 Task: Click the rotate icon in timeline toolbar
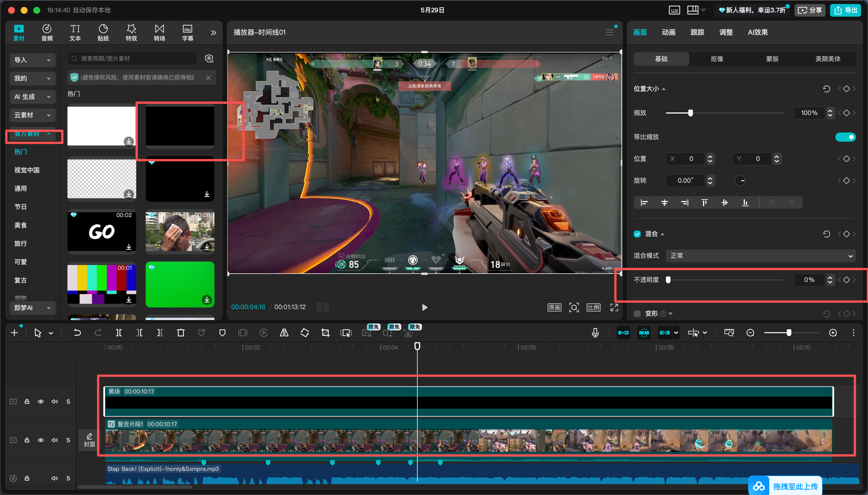(x=305, y=333)
